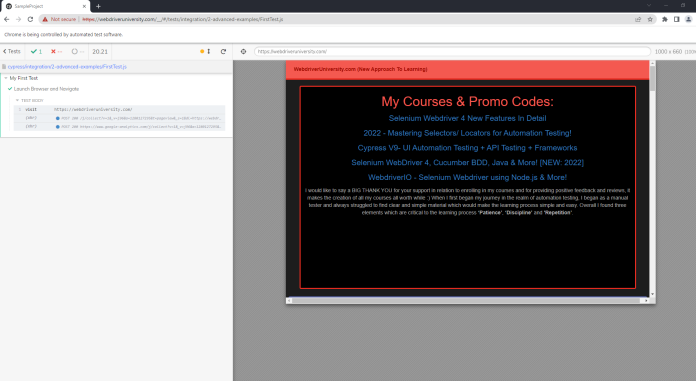Click the 20.21 test duration

tap(100, 52)
